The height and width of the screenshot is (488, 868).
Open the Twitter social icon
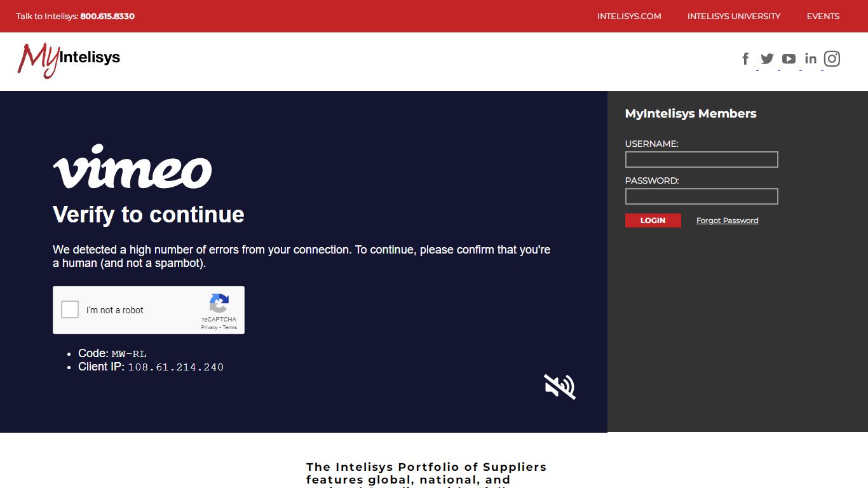click(768, 59)
